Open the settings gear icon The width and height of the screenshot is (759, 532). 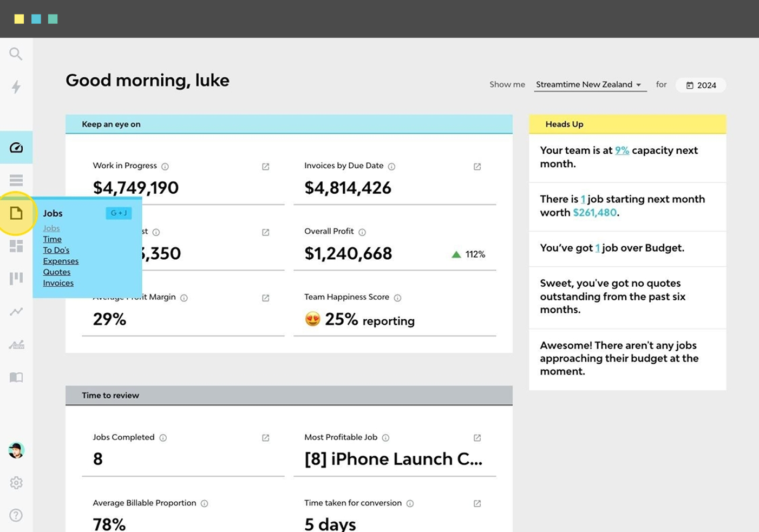tap(16, 482)
